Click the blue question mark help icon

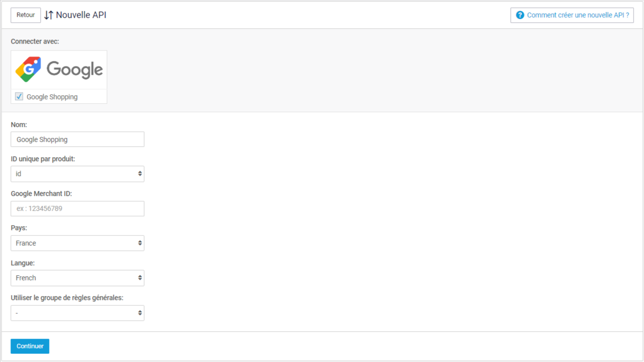[x=520, y=15]
